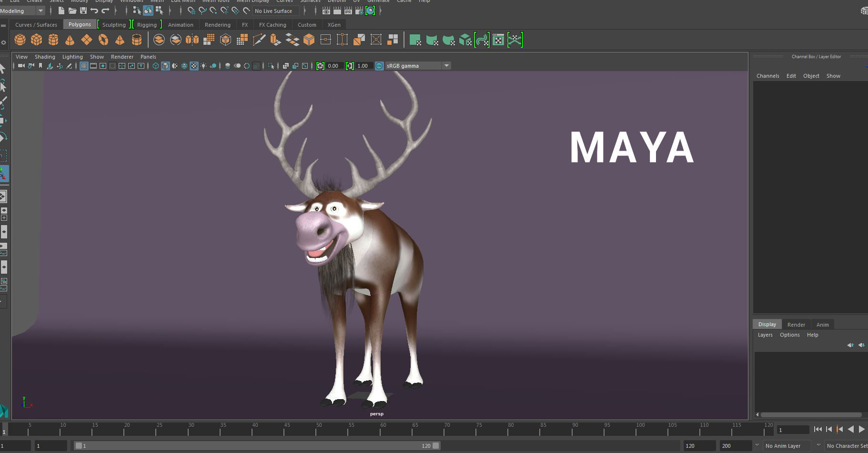Switch to the Curves / Surfaces shelf tab
This screenshot has height=453, width=868.
tap(36, 25)
